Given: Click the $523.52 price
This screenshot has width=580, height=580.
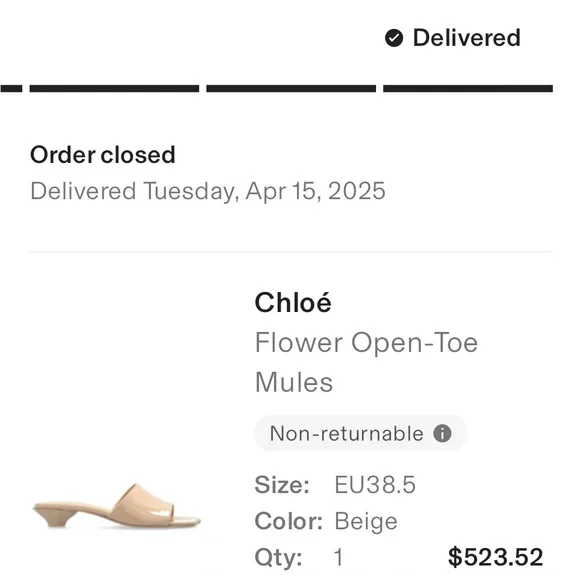Looking at the screenshot, I should (495, 557).
